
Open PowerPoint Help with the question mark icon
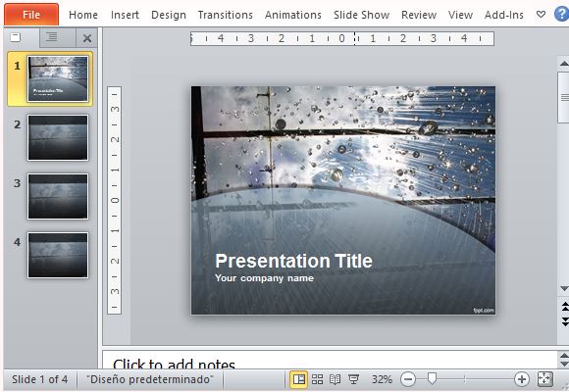[x=561, y=14]
